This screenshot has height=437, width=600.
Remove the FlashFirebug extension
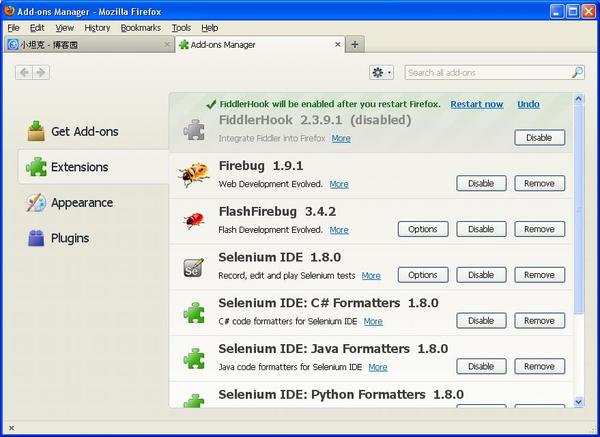(x=539, y=229)
